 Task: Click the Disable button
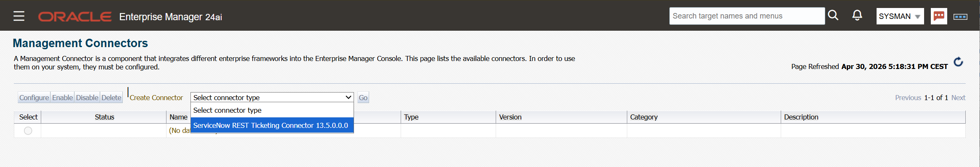pyautogui.click(x=87, y=98)
